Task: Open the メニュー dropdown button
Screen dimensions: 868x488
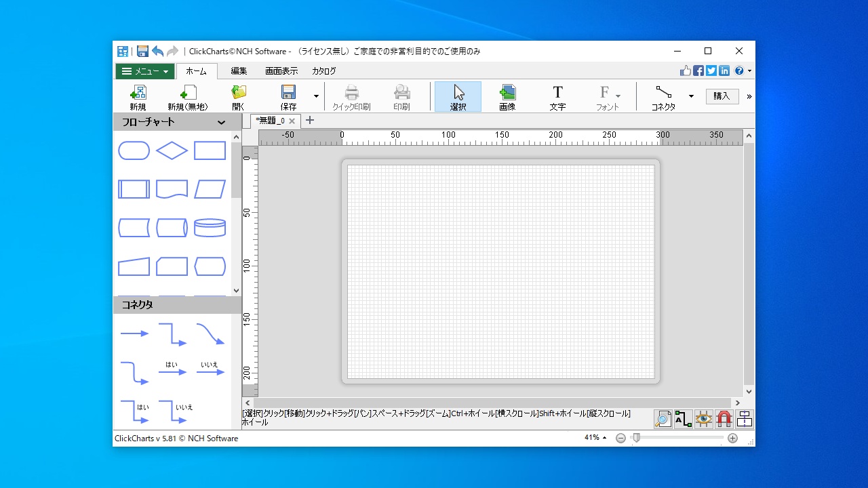Action: pyautogui.click(x=145, y=71)
